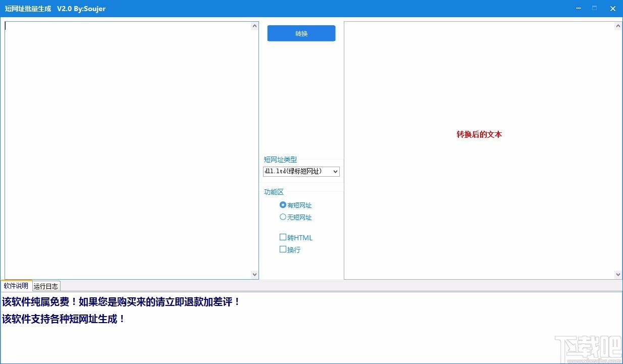Switch to the 运行日志 tab
623x364 pixels.
46,286
